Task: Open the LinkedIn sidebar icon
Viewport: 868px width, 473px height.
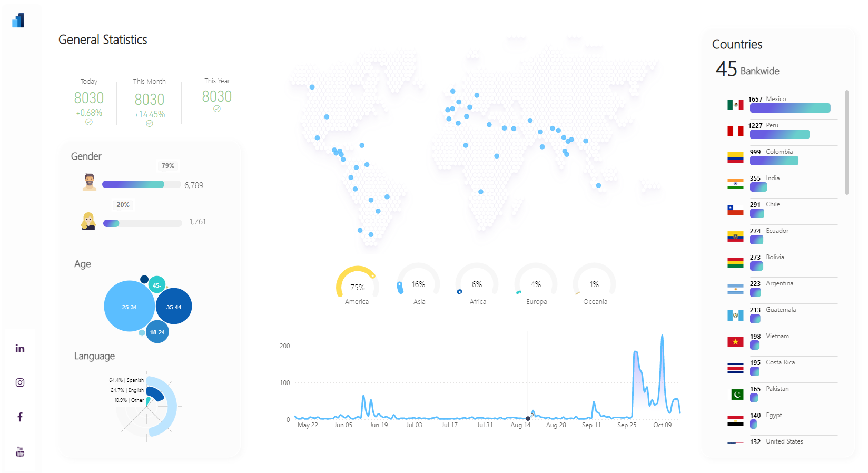Action: pyautogui.click(x=20, y=348)
